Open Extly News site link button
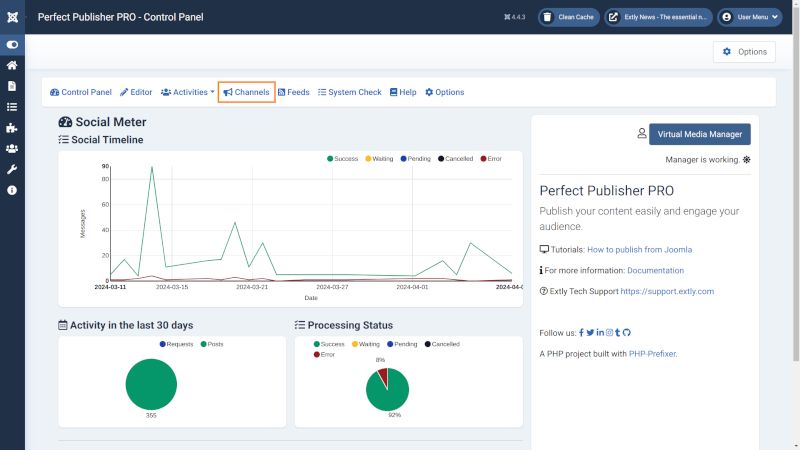The image size is (800, 450). (x=658, y=17)
